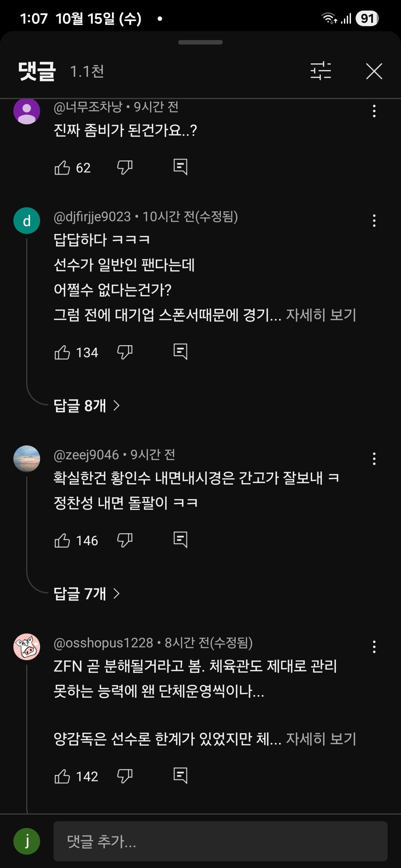
Task: Reply to the @너무조차낭 comment
Action: click(180, 167)
